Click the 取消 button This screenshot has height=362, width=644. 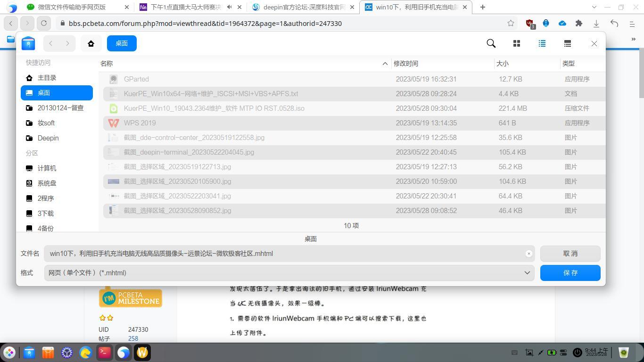(570, 254)
